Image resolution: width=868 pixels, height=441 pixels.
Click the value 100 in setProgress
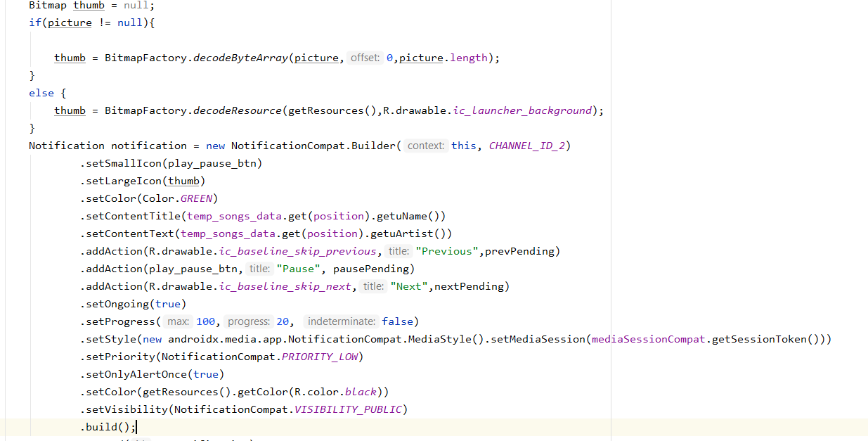(x=206, y=321)
